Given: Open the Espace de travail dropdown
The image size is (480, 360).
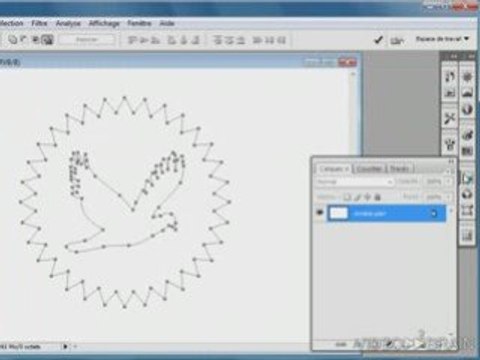Looking at the screenshot, I should (x=442, y=39).
